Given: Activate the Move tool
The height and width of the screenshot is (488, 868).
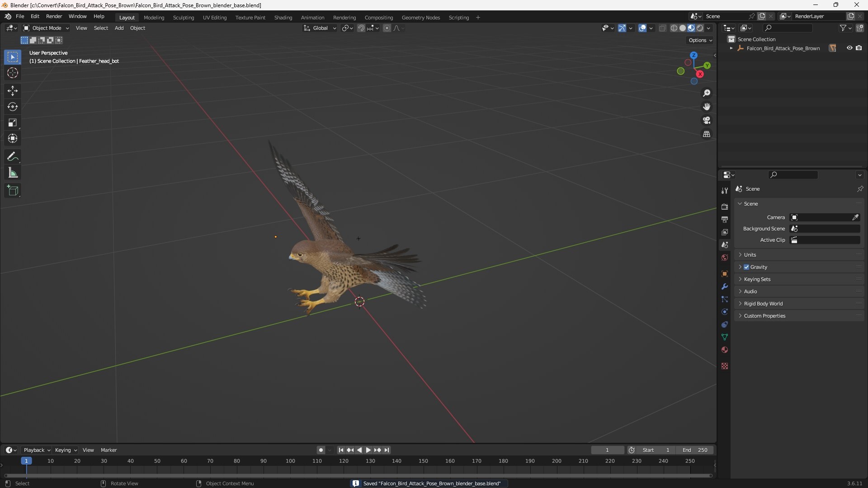Looking at the screenshot, I should click(13, 91).
